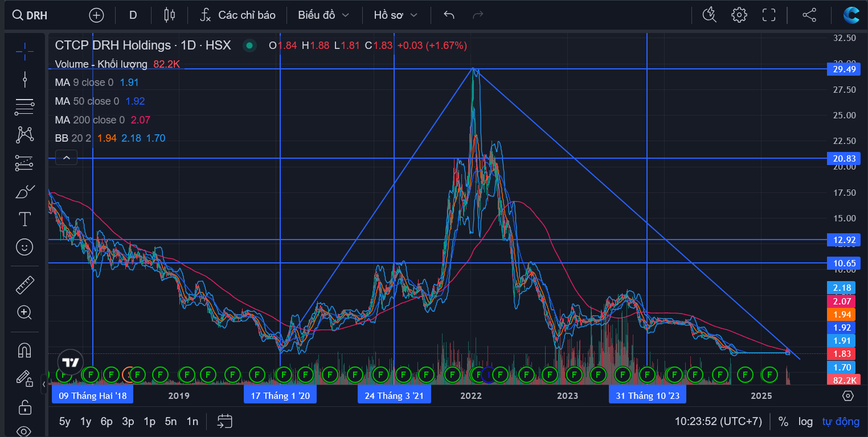
Task: Toggle magnet mode for drawings
Action: click(x=24, y=349)
